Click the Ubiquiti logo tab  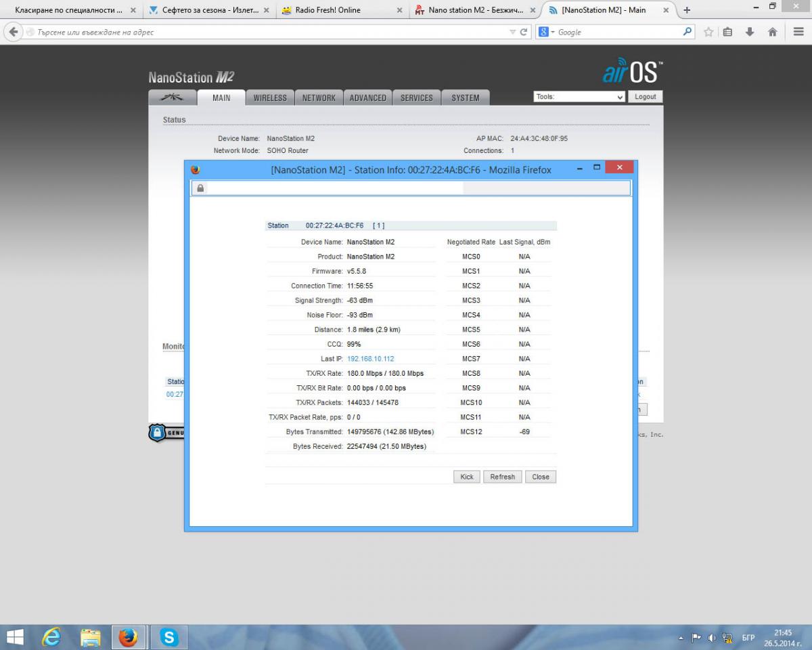pos(172,97)
